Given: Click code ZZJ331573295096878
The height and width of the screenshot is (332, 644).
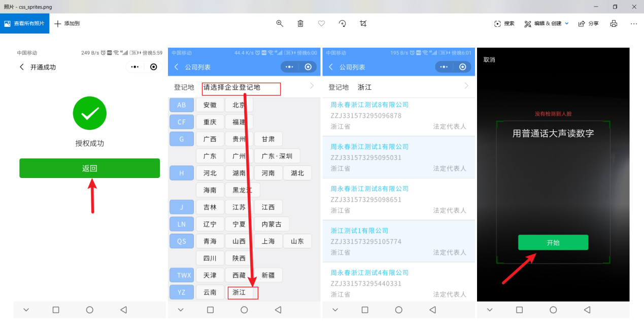Looking at the screenshot, I should tap(366, 116).
